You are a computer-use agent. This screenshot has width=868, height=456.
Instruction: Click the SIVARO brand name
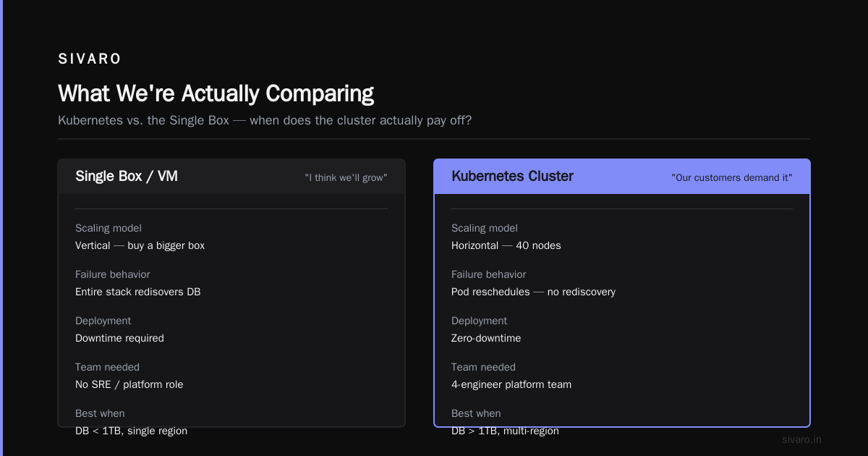click(x=90, y=59)
